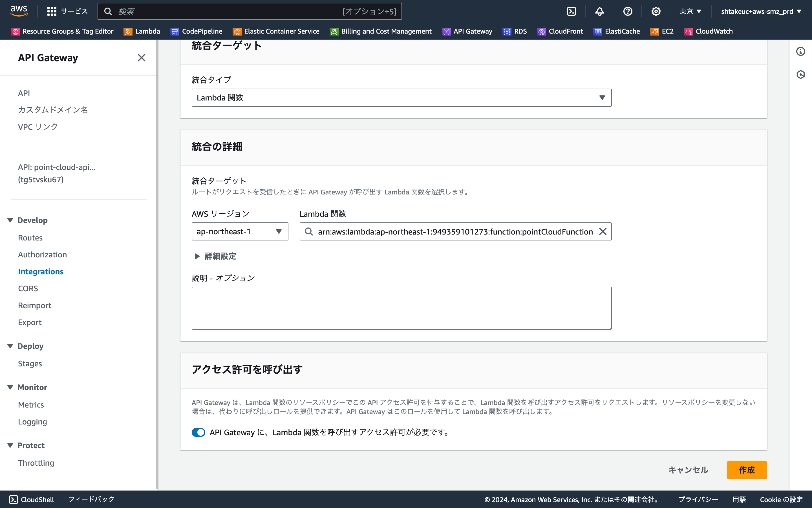Click the RDS shortcut icon
Image resolution: width=812 pixels, height=508 pixels.
507,32
